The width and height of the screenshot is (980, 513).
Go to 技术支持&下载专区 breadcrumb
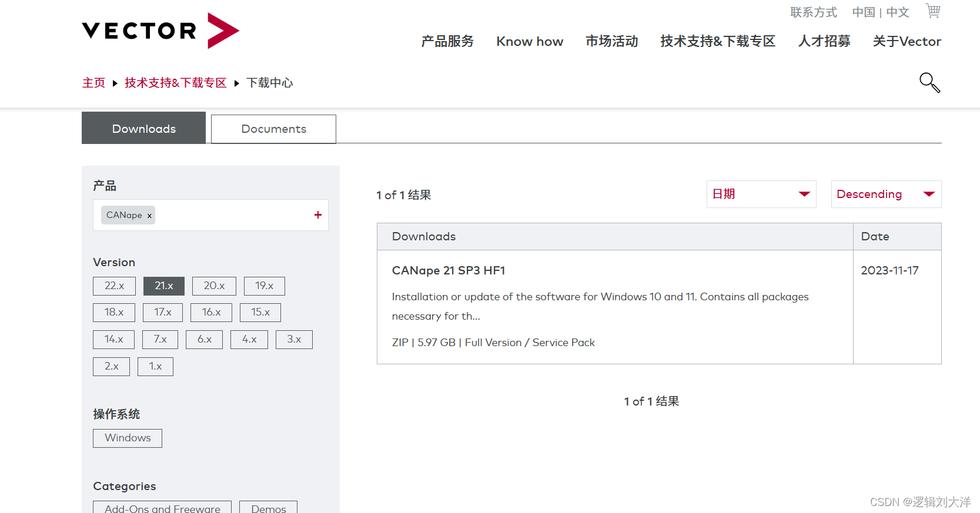click(175, 83)
